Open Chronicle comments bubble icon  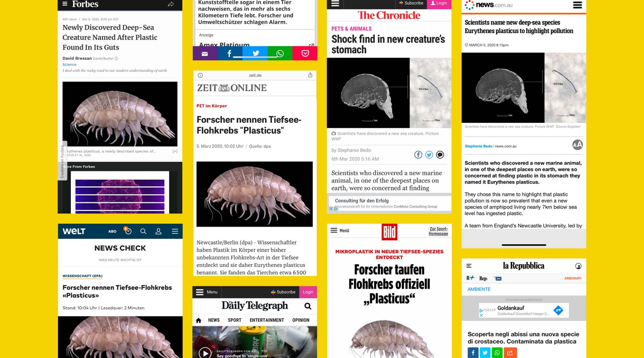point(440,155)
